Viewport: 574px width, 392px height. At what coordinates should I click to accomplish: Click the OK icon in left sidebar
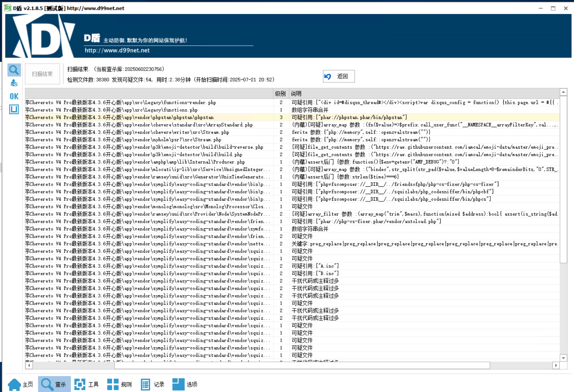coord(14,96)
